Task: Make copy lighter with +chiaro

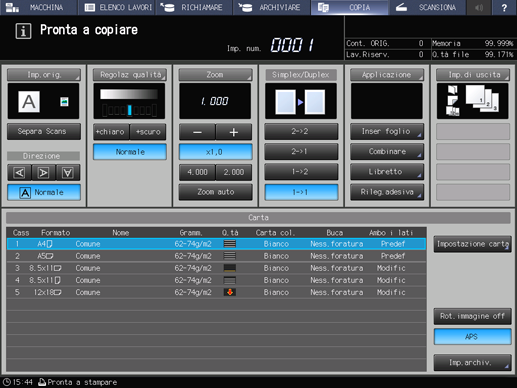Action: tap(111, 132)
